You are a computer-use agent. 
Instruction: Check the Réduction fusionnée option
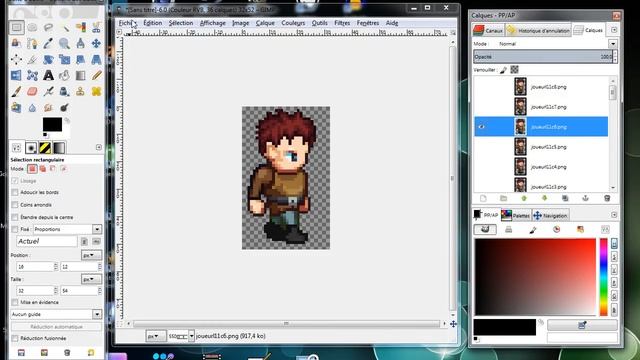pyautogui.click(x=15, y=338)
